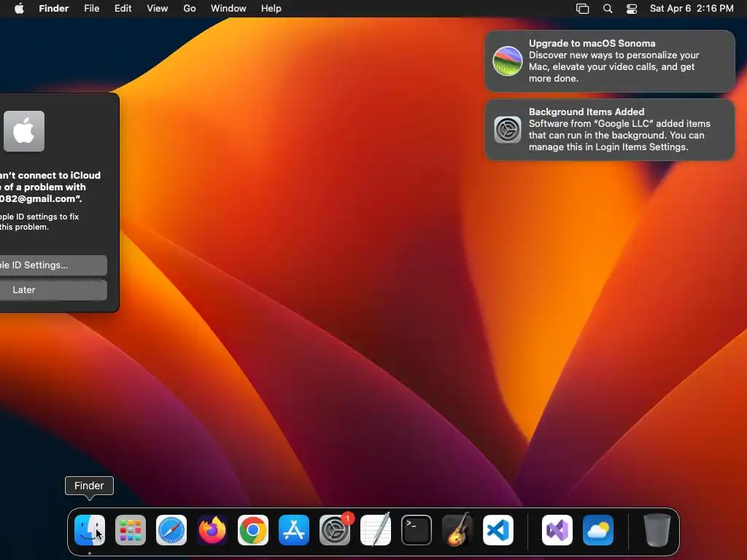Launch Firefox from the Dock
The width and height of the screenshot is (747, 560).
tap(212, 530)
